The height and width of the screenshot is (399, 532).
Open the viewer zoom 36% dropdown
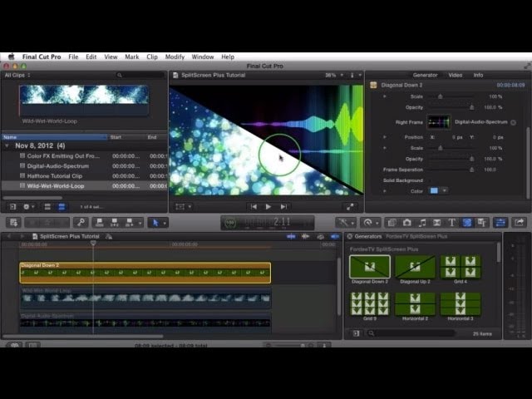(334, 75)
